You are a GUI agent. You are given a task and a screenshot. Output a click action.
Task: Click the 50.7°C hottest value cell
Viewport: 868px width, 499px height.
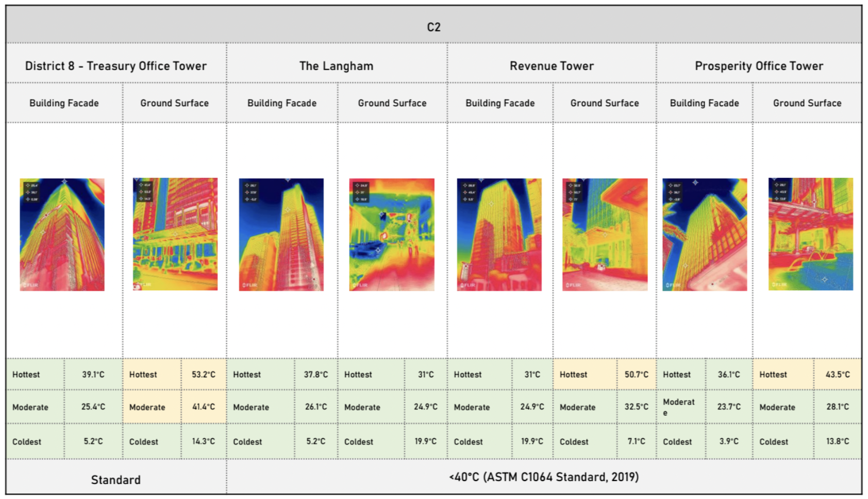point(637,374)
